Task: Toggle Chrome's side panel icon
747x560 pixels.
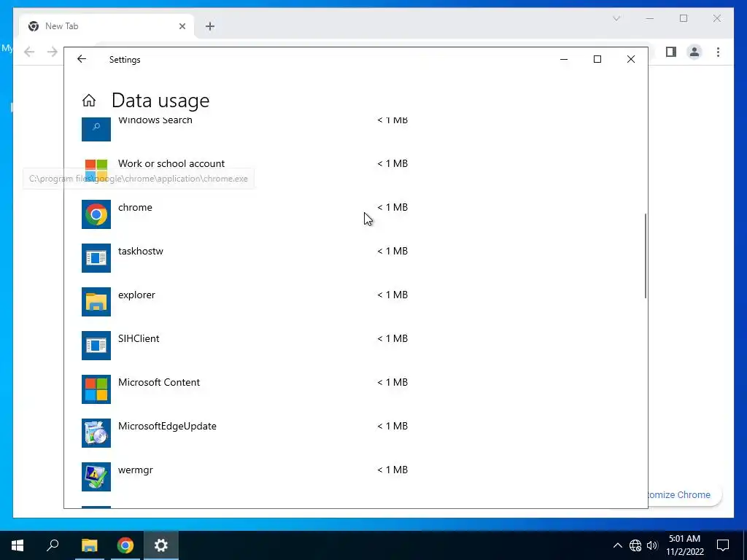Action: [x=671, y=52]
